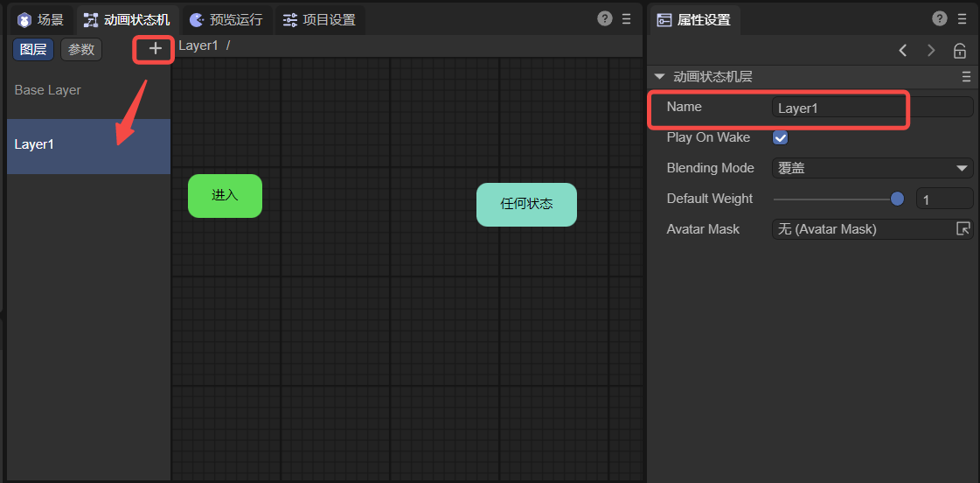
Task: Open properties panel hamburger menu
Action: 962,19
